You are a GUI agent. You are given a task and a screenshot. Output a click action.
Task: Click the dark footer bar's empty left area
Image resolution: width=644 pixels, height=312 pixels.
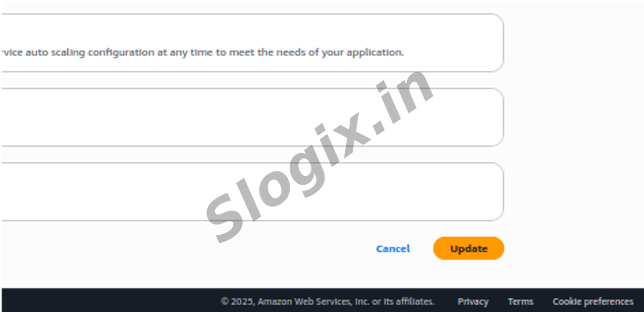click(x=99, y=301)
